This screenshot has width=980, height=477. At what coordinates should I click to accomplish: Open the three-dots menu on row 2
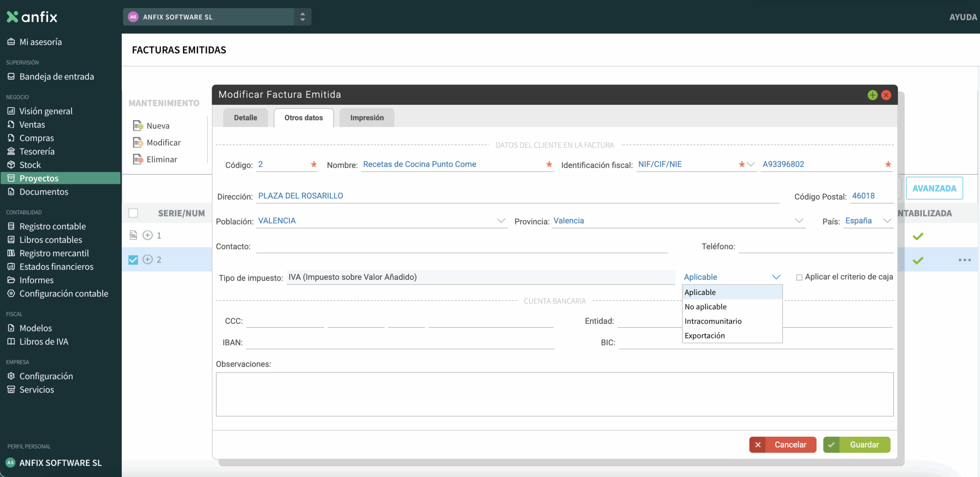[x=964, y=260]
